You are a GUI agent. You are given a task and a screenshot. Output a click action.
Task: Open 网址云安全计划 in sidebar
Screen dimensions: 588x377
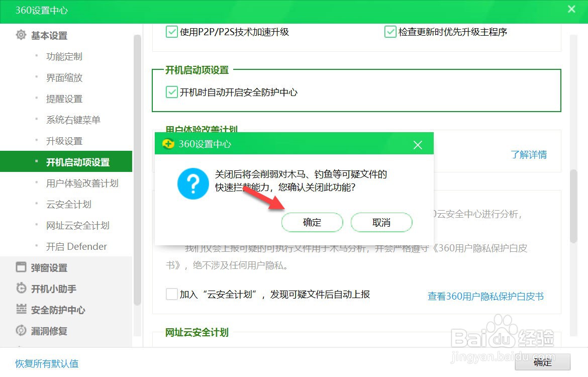coord(77,226)
